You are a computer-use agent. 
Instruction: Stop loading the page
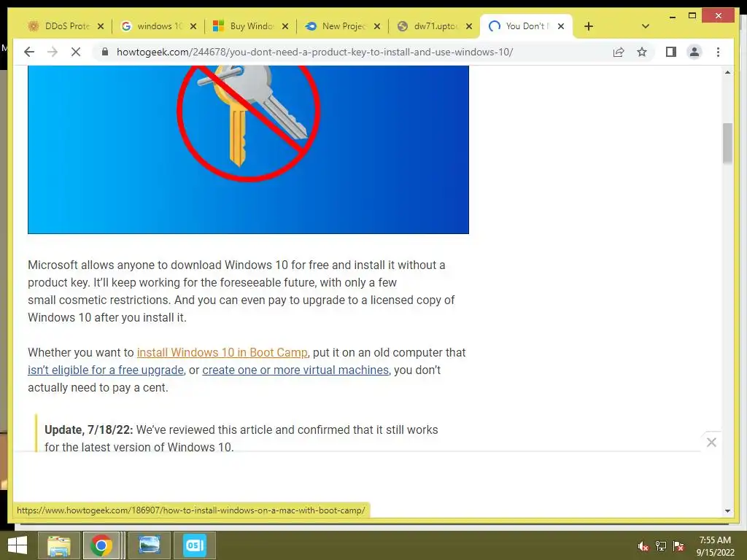tap(76, 52)
